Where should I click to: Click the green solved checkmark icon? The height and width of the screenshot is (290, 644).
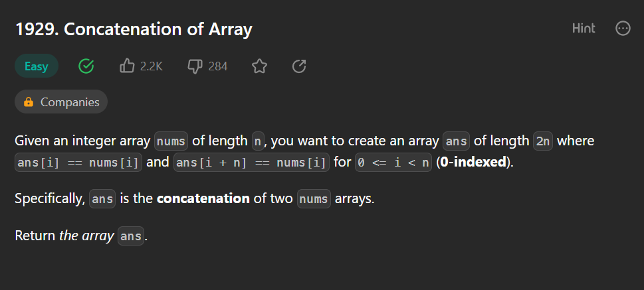pos(86,66)
